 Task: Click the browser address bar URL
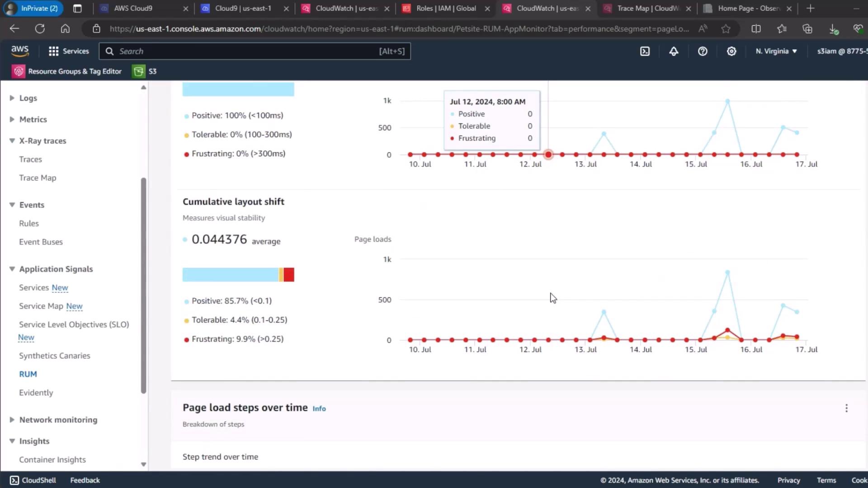(x=399, y=29)
